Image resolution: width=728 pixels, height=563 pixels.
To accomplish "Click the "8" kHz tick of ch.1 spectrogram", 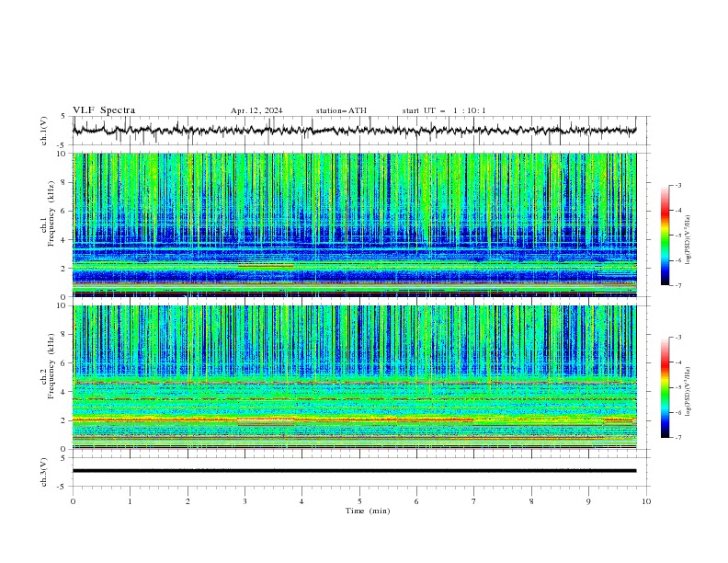I will click(64, 182).
